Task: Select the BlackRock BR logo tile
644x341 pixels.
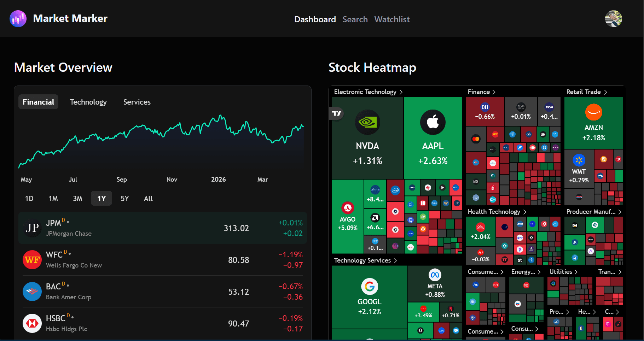Action: pyautogui.click(x=543, y=134)
